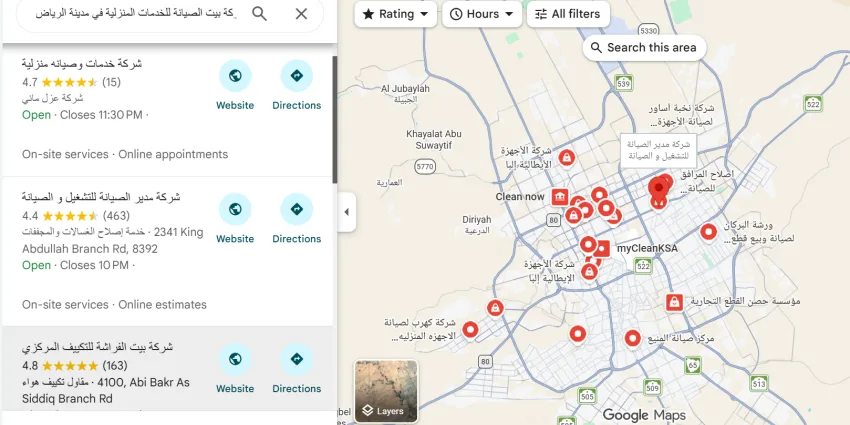850x425 pixels.
Task: Click the search magnifier icon
Action: click(x=259, y=14)
